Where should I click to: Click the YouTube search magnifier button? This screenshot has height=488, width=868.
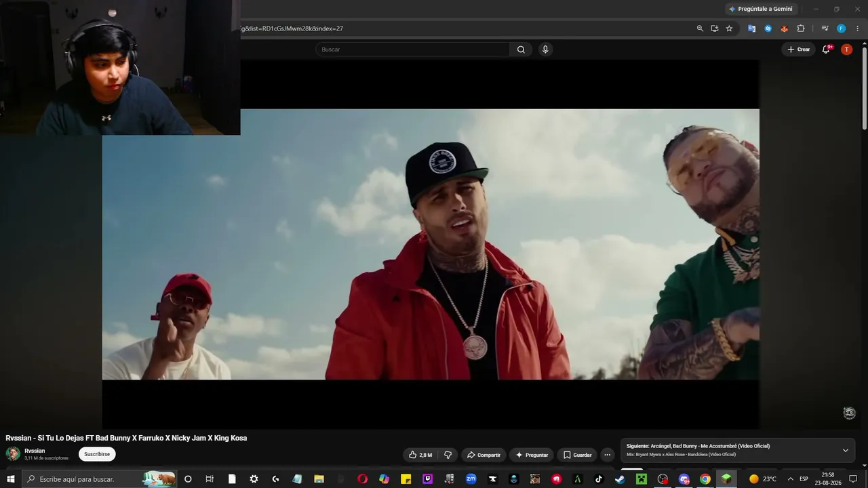[x=521, y=49]
